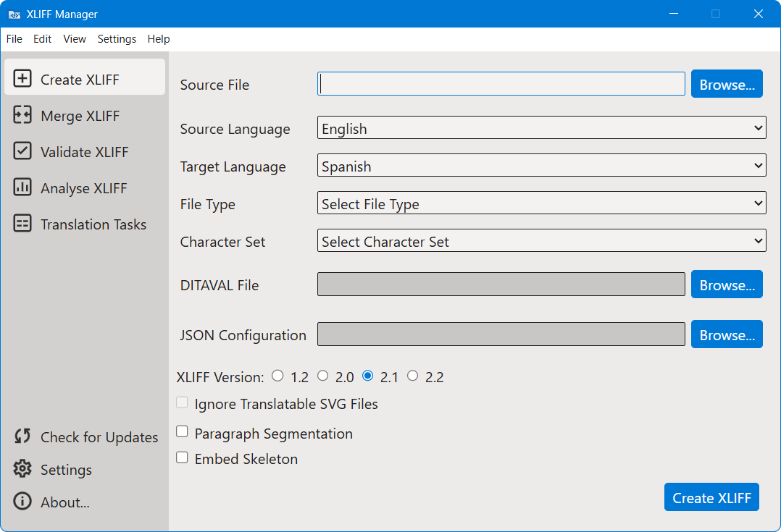
Task: Open the Source Language dropdown
Action: pyautogui.click(x=541, y=128)
